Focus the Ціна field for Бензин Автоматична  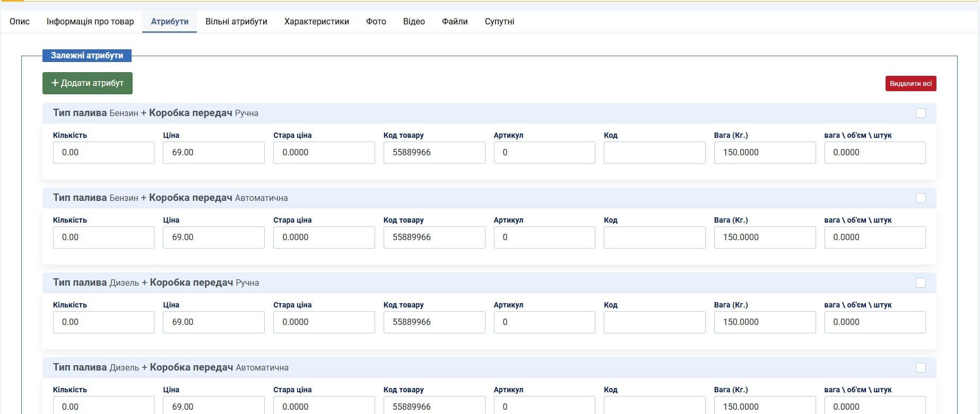pos(213,237)
